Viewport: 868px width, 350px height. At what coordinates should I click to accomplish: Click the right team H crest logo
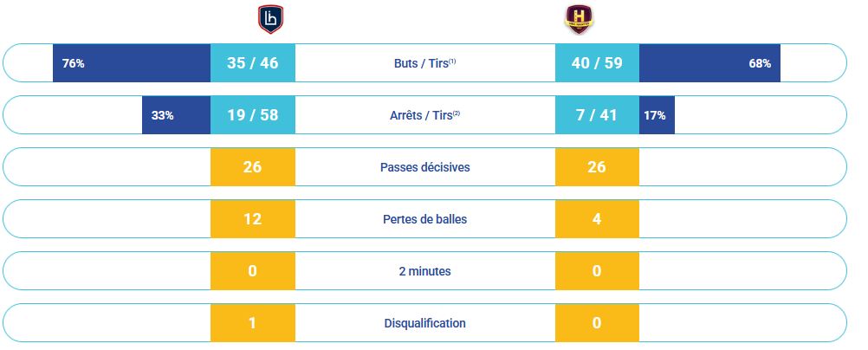point(578,18)
